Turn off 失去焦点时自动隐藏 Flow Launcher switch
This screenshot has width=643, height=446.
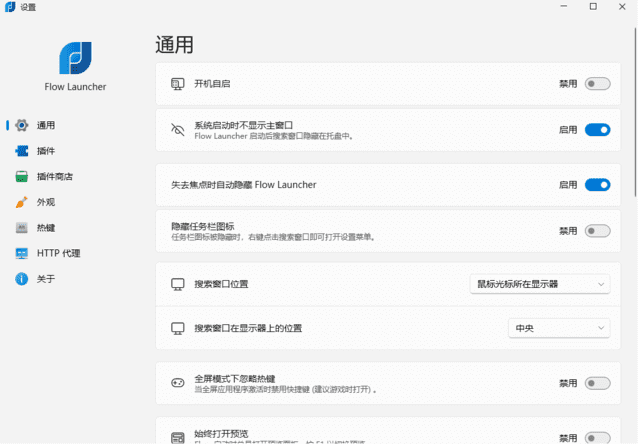[x=597, y=185]
